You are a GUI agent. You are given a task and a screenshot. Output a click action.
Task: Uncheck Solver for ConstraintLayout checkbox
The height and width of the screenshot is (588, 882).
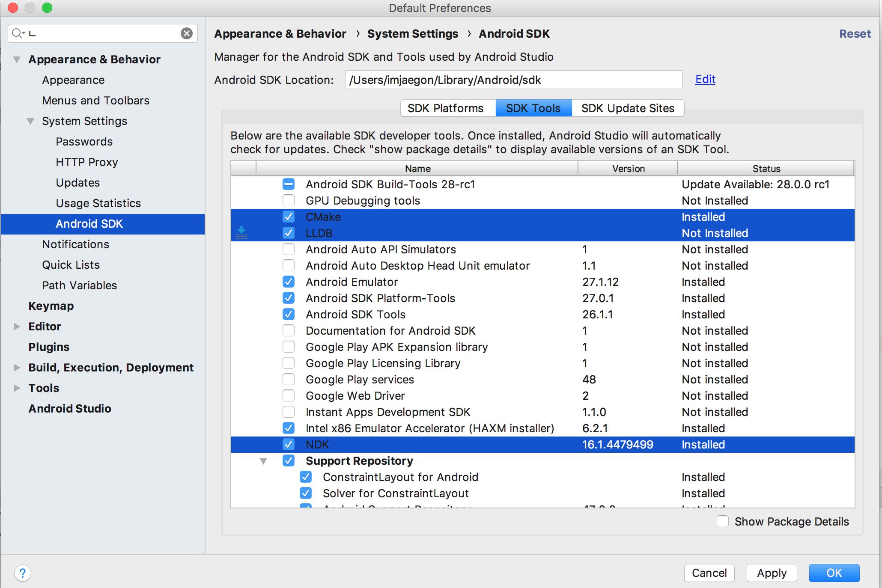pos(306,493)
